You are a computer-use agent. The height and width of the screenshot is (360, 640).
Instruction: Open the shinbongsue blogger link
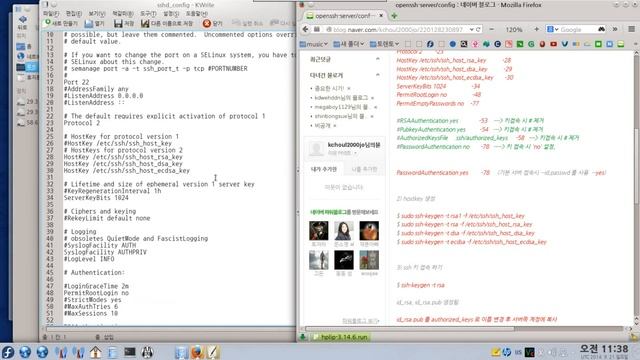click(x=340, y=116)
